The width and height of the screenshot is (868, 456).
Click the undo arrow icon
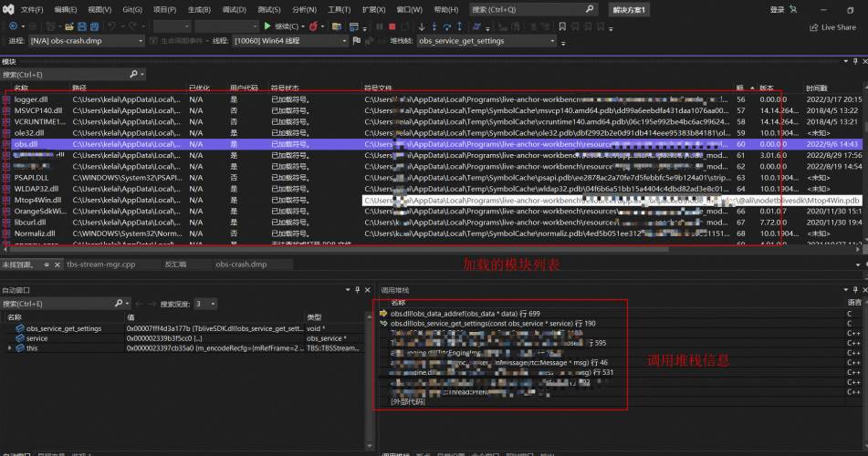(112, 26)
